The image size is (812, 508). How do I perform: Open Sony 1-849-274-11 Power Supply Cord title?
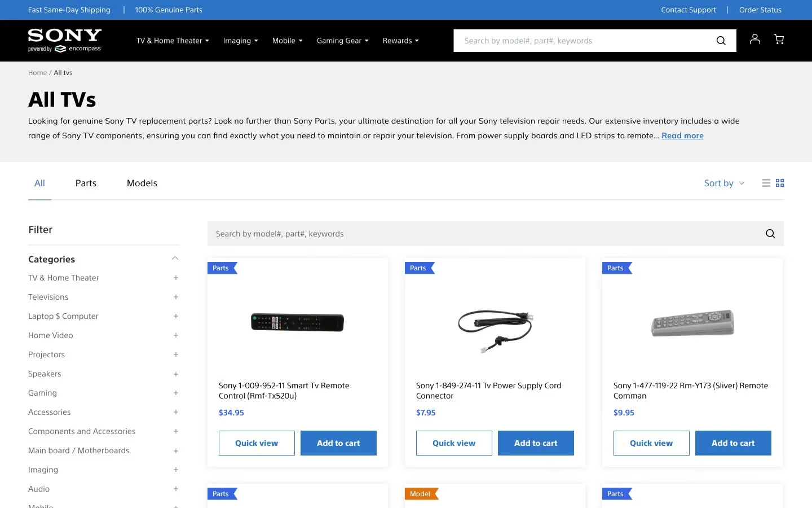(x=488, y=391)
